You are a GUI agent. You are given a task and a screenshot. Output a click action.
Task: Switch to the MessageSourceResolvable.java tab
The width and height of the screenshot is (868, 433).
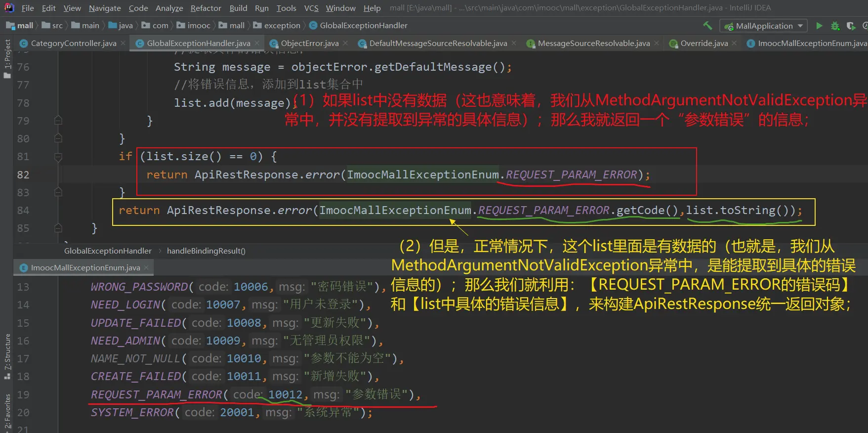click(x=593, y=43)
